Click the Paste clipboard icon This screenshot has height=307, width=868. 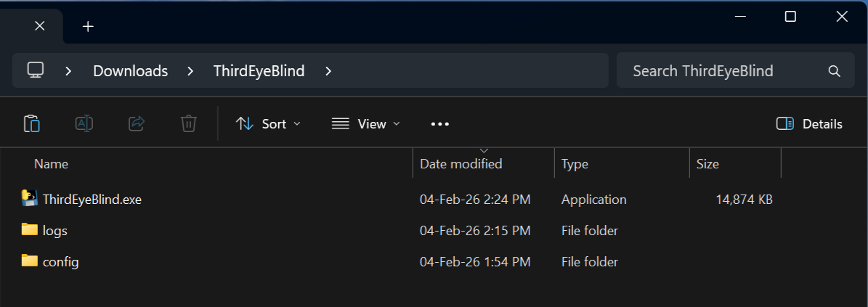coord(31,123)
